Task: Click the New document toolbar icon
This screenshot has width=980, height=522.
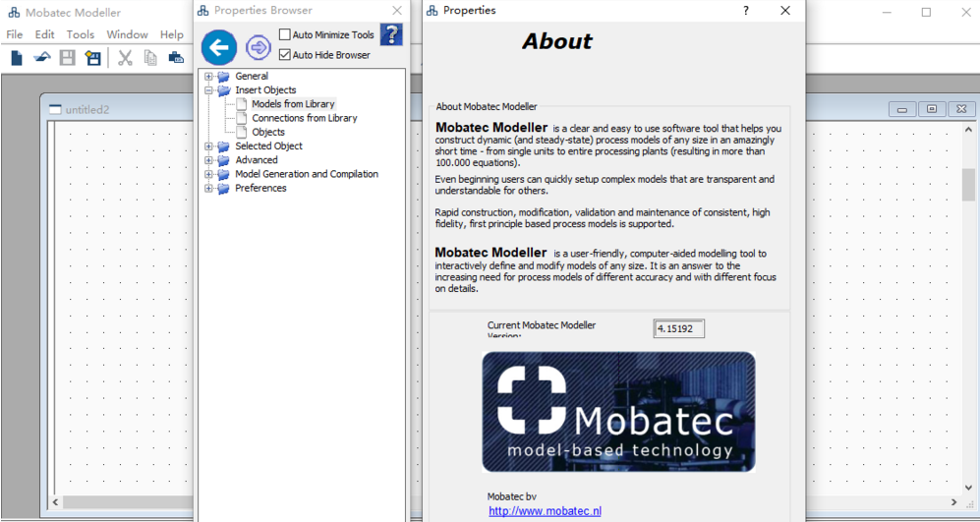Action: [17, 58]
